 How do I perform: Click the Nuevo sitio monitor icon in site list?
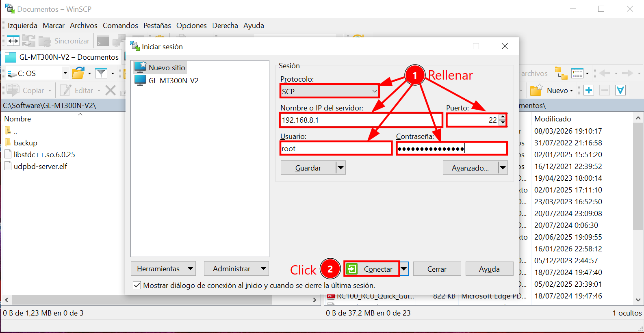click(x=140, y=67)
